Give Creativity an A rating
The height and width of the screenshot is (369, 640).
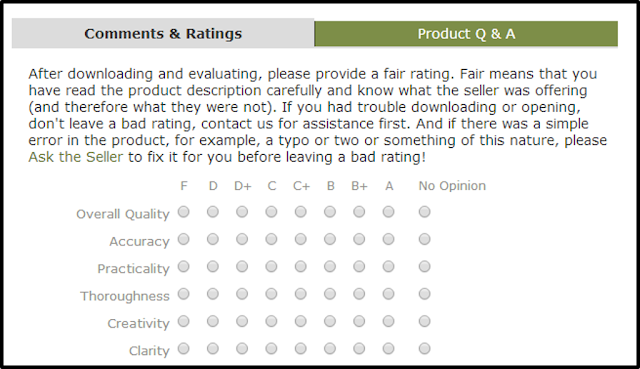[389, 321]
